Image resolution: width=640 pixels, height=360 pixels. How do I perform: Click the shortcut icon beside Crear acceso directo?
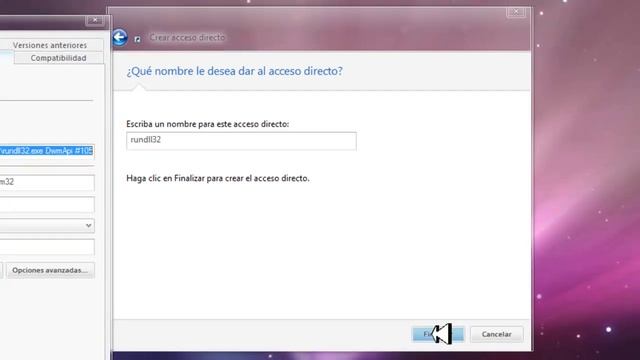click(138, 39)
